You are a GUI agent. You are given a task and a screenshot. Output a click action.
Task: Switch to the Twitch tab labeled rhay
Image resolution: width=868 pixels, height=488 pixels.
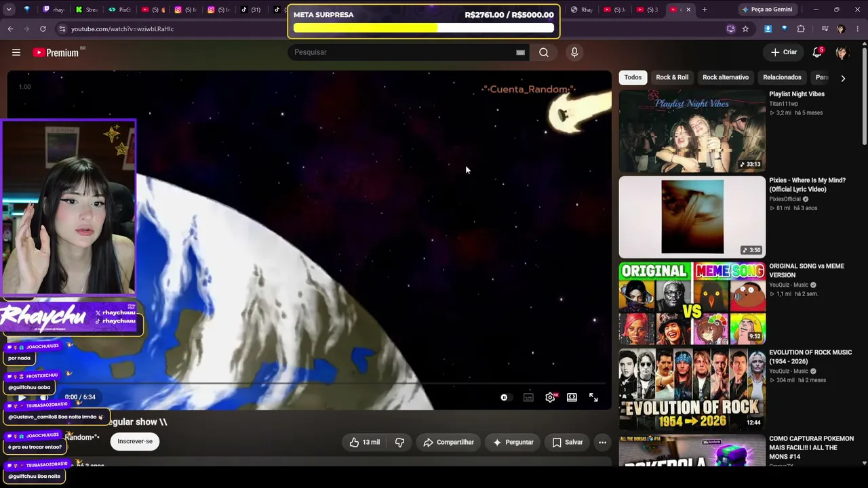tap(54, 9)
